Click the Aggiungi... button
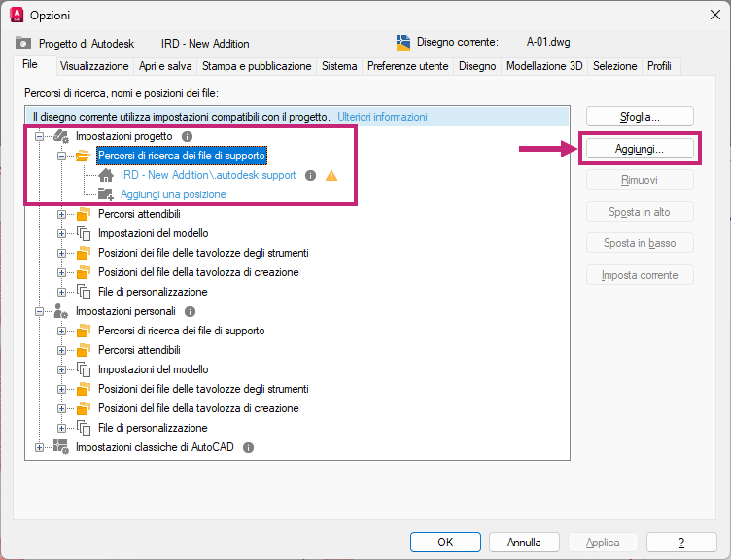The width and height of the screenshot is (731, 560). click(x=640, y=149)
